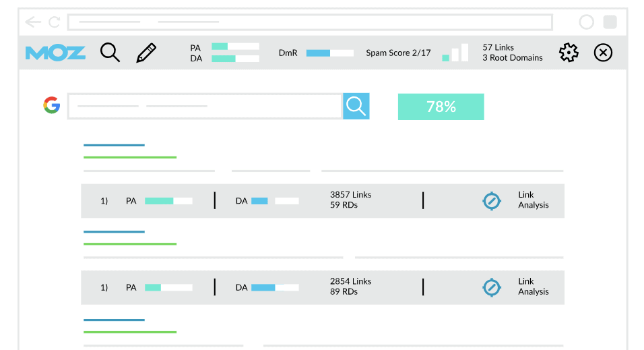Screen dimensions: 644x350
Task: Click the browser address bar
Action: point(310,22)
